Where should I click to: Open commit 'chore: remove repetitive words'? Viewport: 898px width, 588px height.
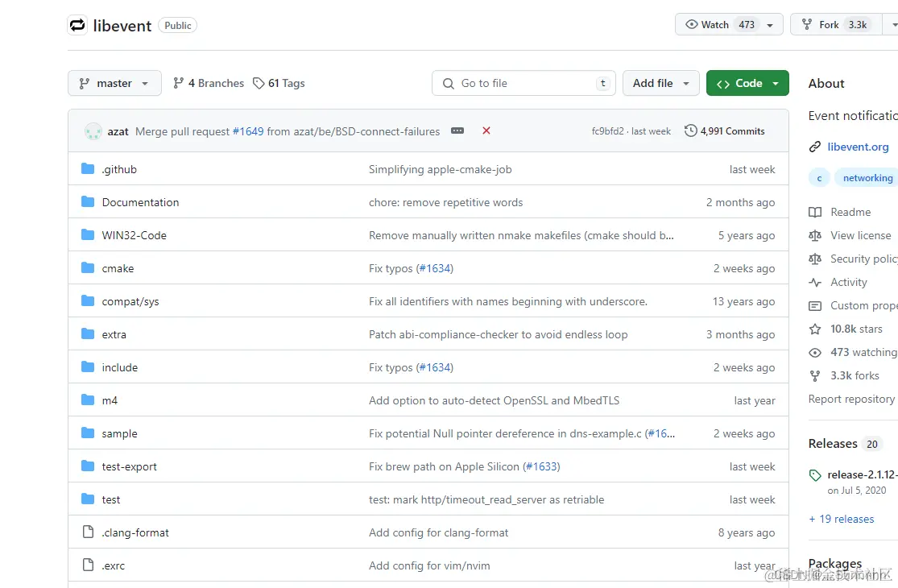tap(445, 202)
